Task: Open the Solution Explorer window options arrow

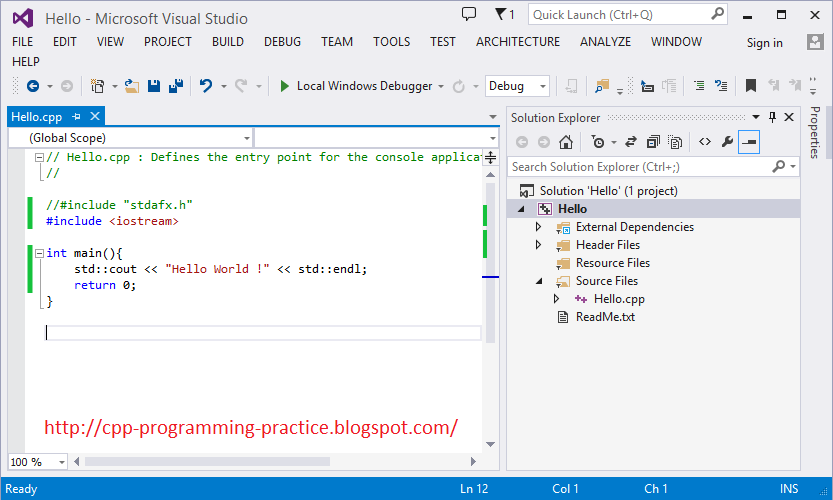Action: click(755, 117)
